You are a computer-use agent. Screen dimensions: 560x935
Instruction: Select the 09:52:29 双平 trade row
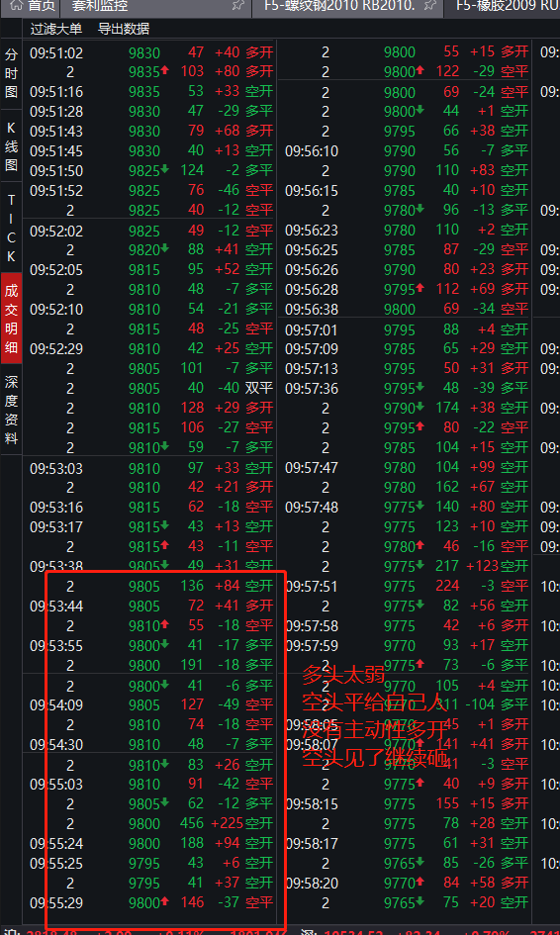tap(151, 388)
